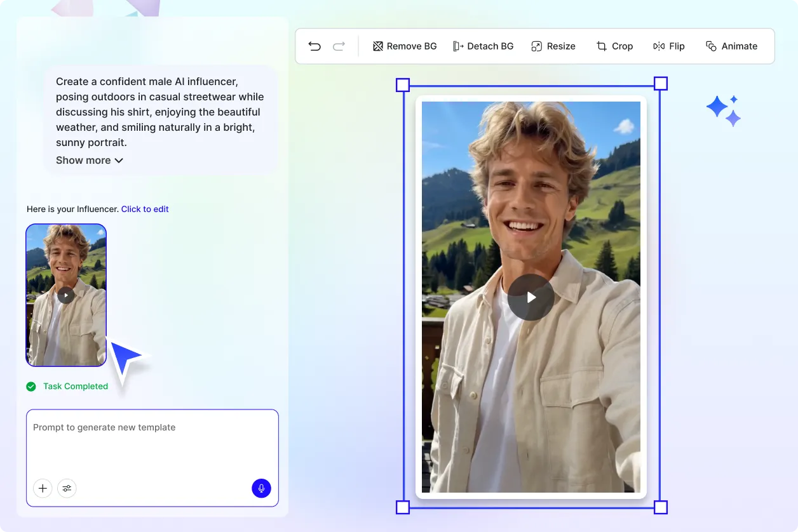Activate the Crop tool
798x532 pixels.
point(614,46)
